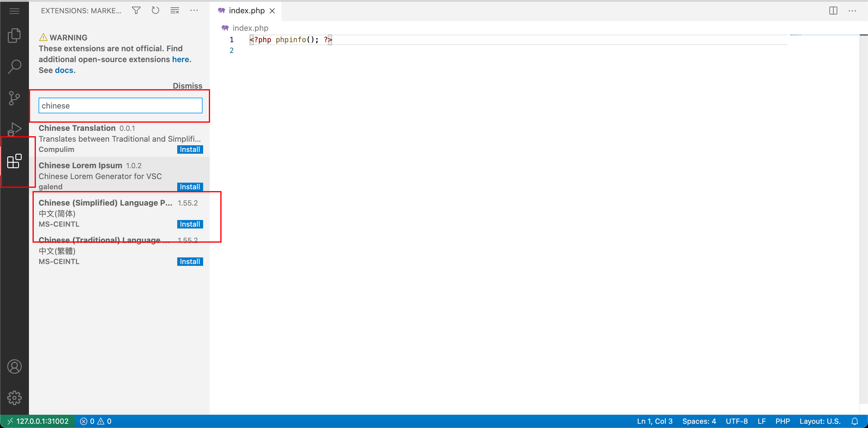
Task: Open extensions panel more actions ellipsis
Action: [x=194, y=11]
